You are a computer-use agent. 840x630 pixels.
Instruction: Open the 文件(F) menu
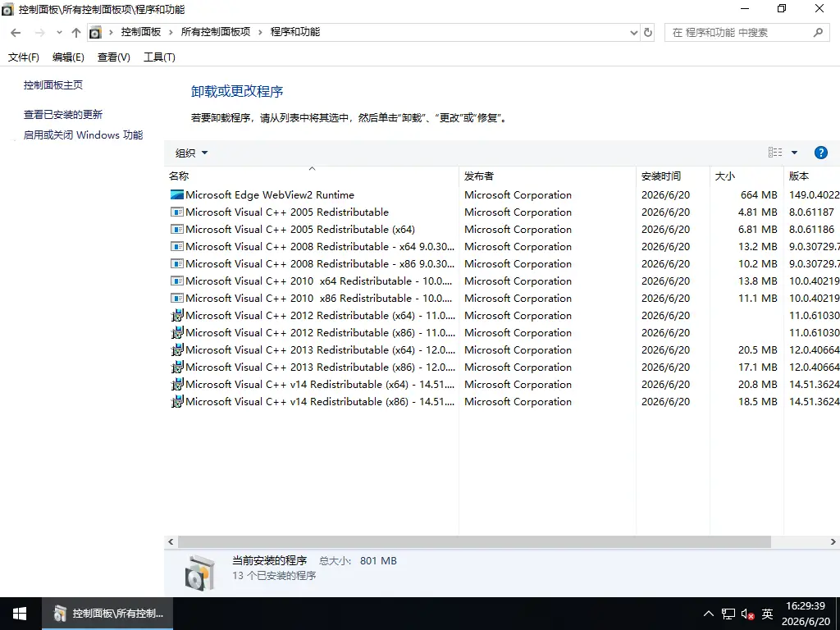click(24, 57)
